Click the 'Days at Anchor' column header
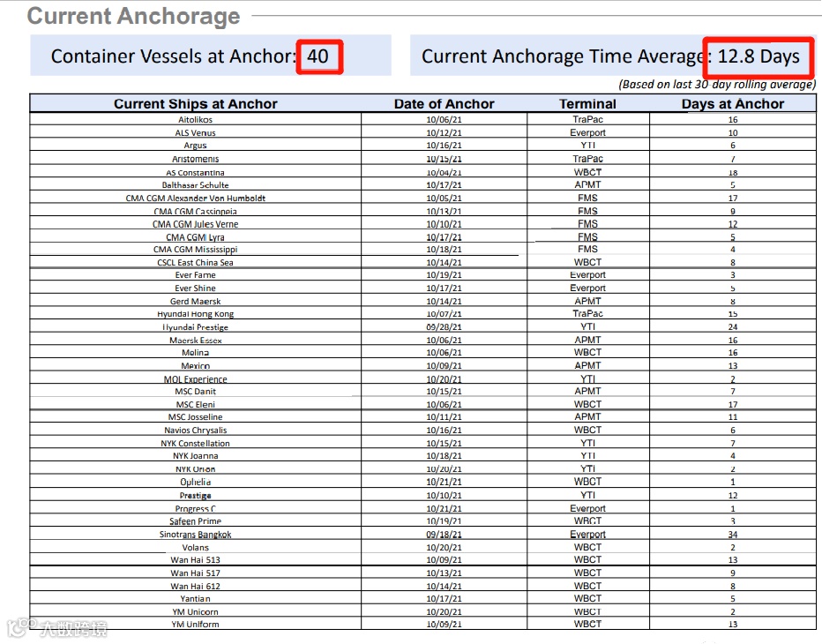Image resolution: width=822 pixels, height=644 pixels. pyautogui.click(x=733, y=104)
